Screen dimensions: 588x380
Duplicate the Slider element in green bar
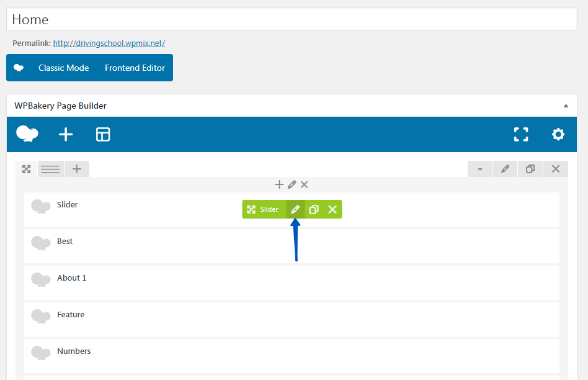314,209
